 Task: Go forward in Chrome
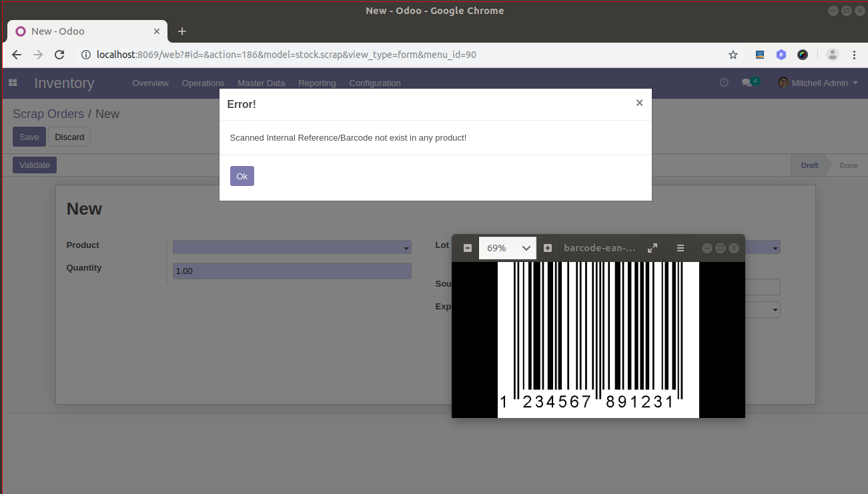tap(38, 55)
